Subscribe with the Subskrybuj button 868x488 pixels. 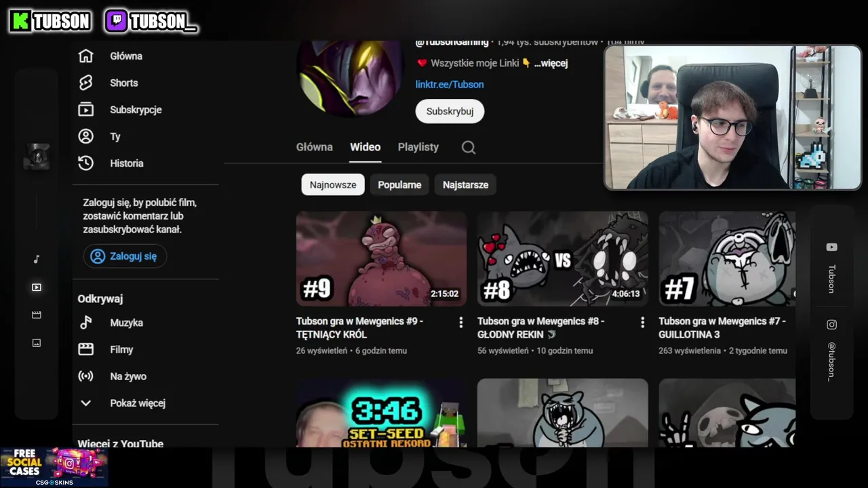(x=450, y=111)
